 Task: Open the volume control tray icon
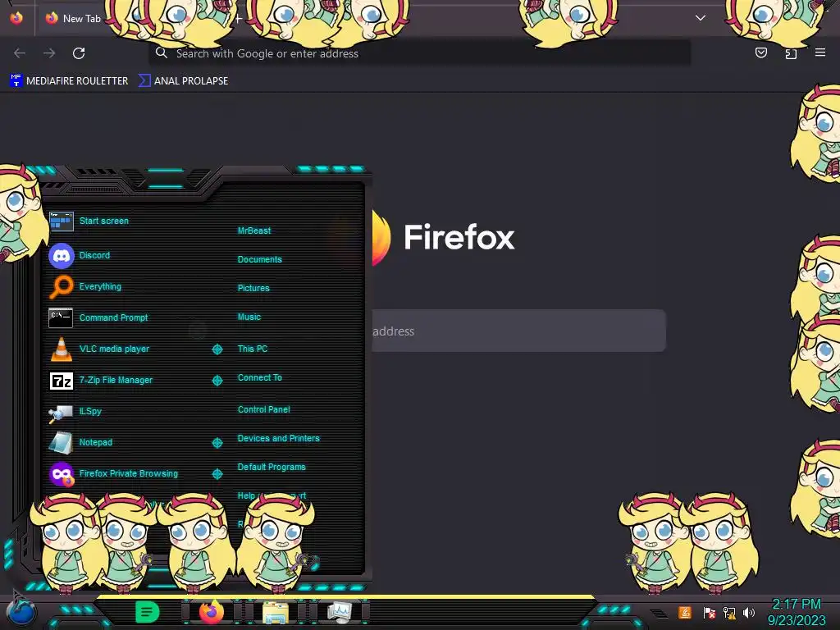[x=749, y=612]
